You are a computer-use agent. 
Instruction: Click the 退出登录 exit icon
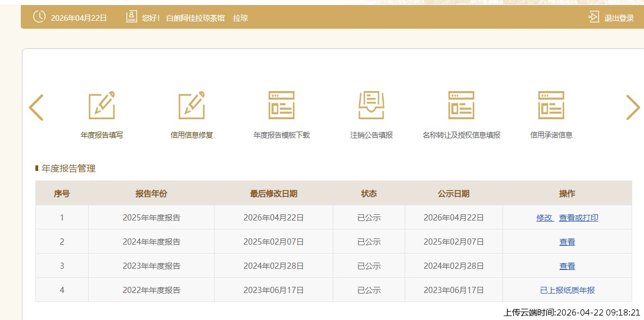coord(594,17)
